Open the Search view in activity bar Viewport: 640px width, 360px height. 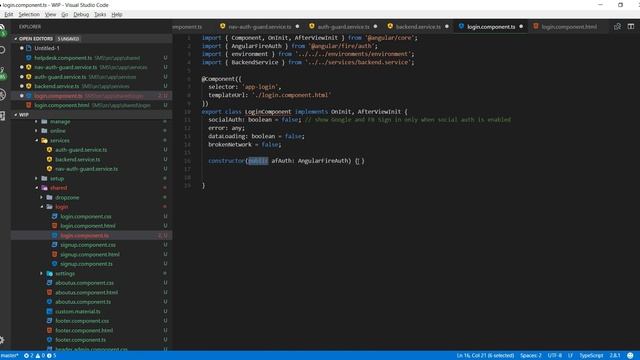click(x=2, y=50)
